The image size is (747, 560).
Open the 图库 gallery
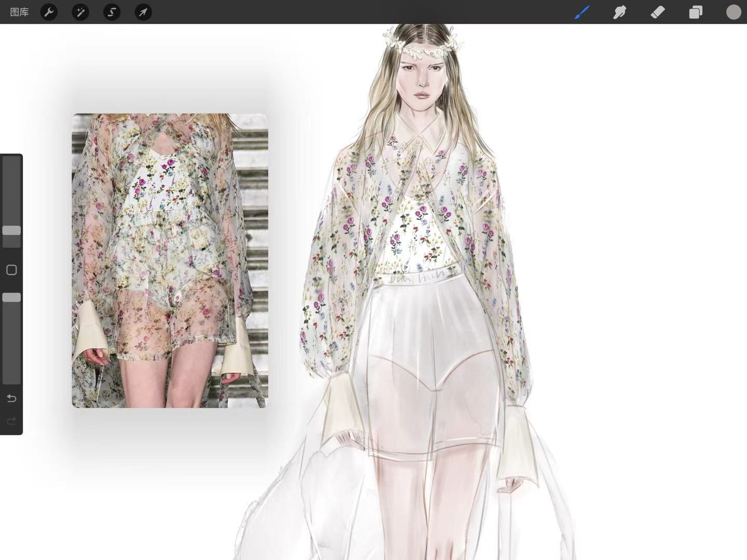pyautogui.click(x=19, y=12)
